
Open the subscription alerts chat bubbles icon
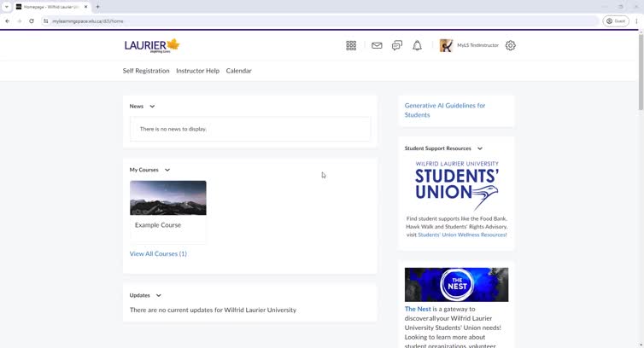click(x=397, y=45)
